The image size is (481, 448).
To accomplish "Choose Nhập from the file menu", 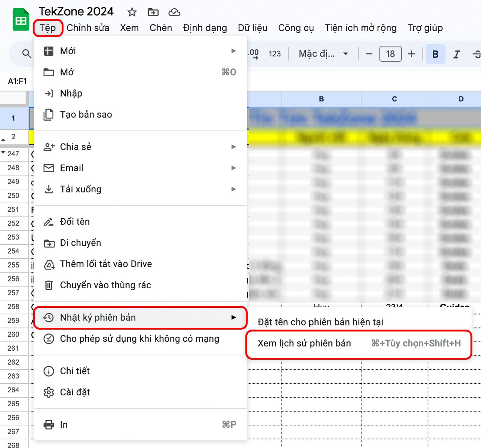I will (141, 93).
